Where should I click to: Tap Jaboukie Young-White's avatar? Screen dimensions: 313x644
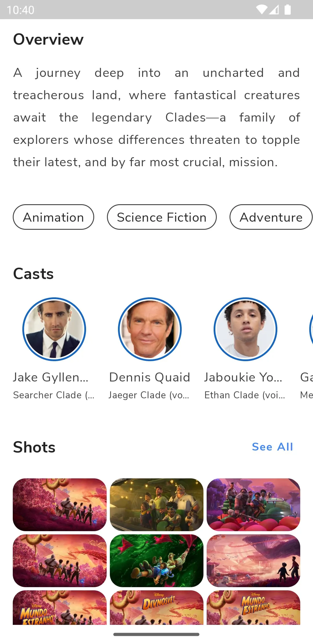245,329
